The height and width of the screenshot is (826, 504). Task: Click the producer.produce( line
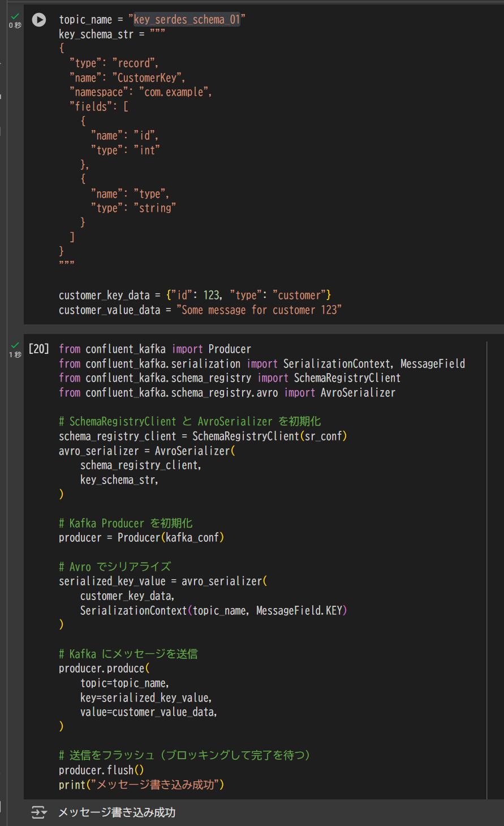point(104,668)
